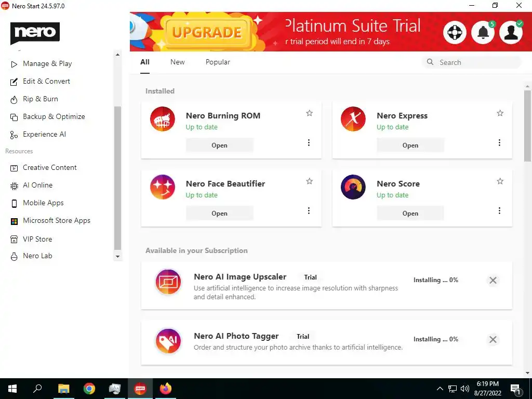The width and height of the screenshot is (532, 399).
Task: Open notifications bell with 5 badge
Action: coord(483,33)
